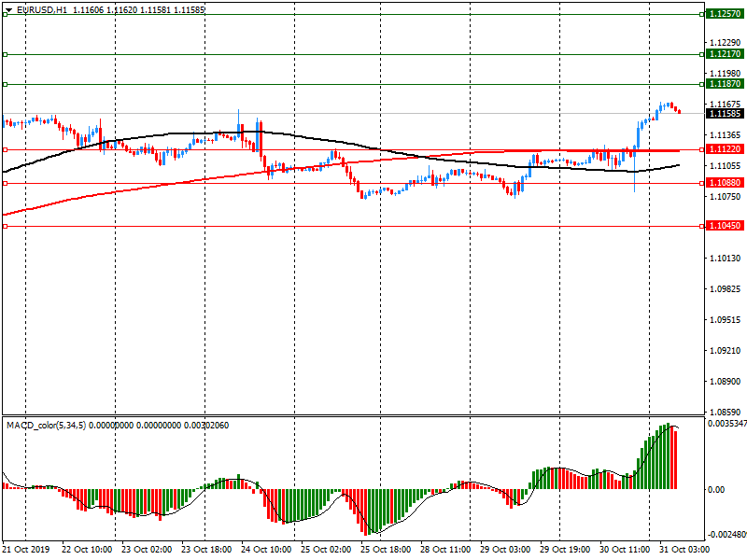
Task: Select the 1.11870 resistance price label
Action: click(x=725, y=84)
